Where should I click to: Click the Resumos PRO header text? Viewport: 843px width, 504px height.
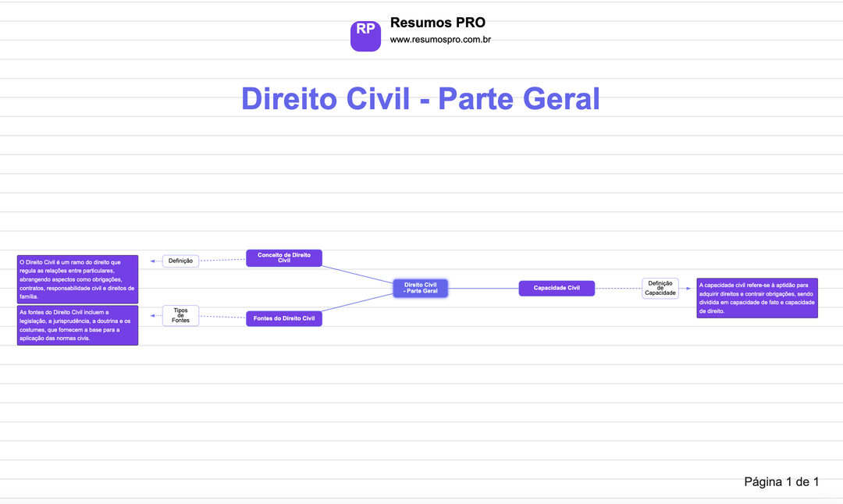tap(437, 23)
